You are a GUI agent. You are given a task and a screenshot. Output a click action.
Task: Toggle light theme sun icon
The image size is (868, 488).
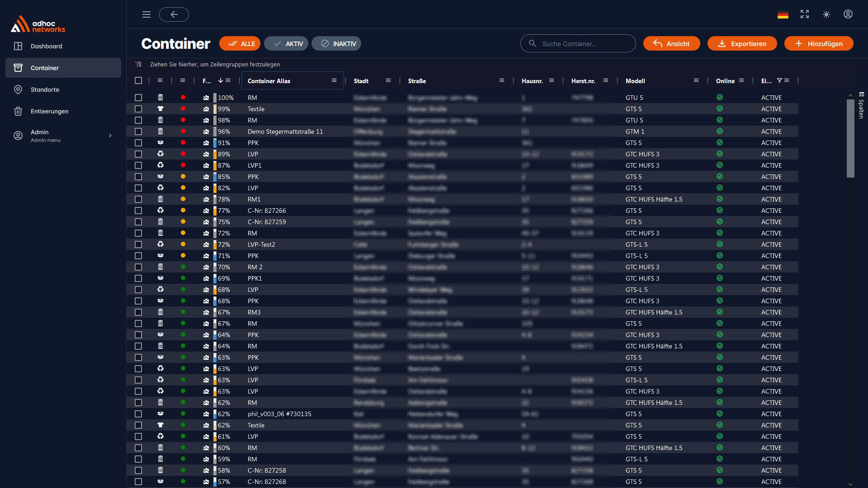point(826,14)
